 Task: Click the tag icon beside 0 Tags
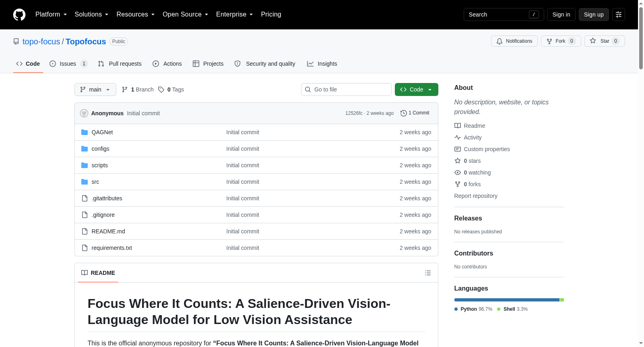click(x=161, y=89)
